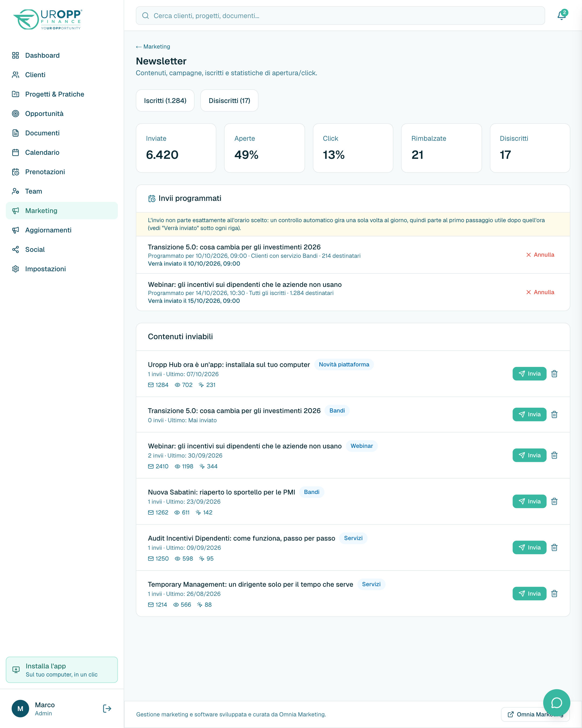This screenshot has height=728, width=582.
Task: Click the Documenti file icon
Action: click(16, 133)
